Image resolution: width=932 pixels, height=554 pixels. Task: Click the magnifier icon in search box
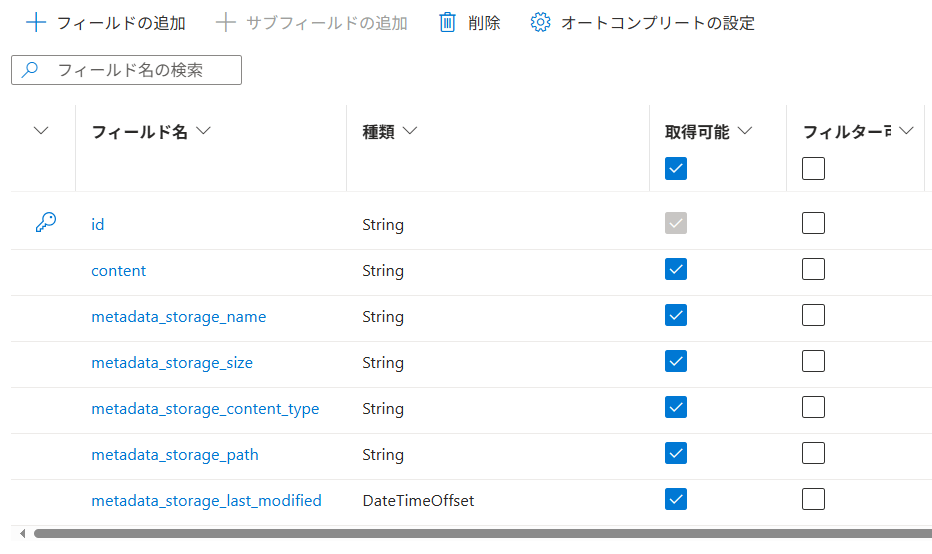click(x=31, y=70)
